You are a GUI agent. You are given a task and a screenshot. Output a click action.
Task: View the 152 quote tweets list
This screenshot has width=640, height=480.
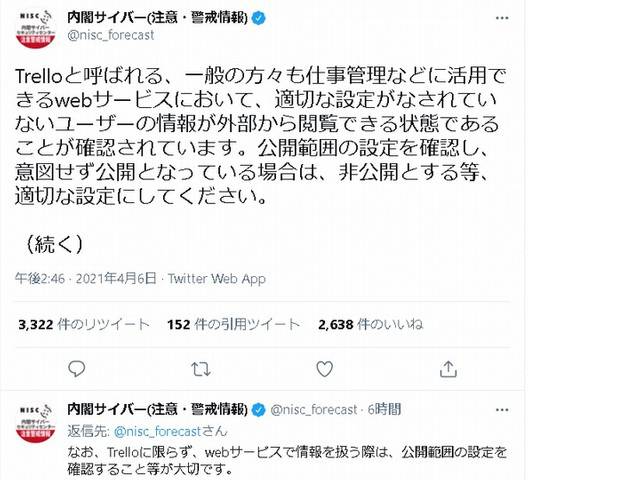pyautogui.click(x=233, y=325)
